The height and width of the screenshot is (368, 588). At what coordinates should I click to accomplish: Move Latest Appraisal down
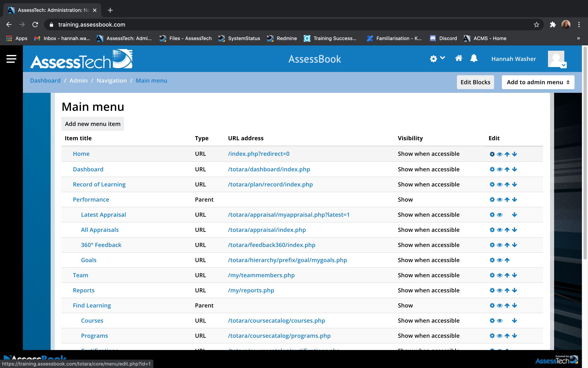tap(514, 215)
